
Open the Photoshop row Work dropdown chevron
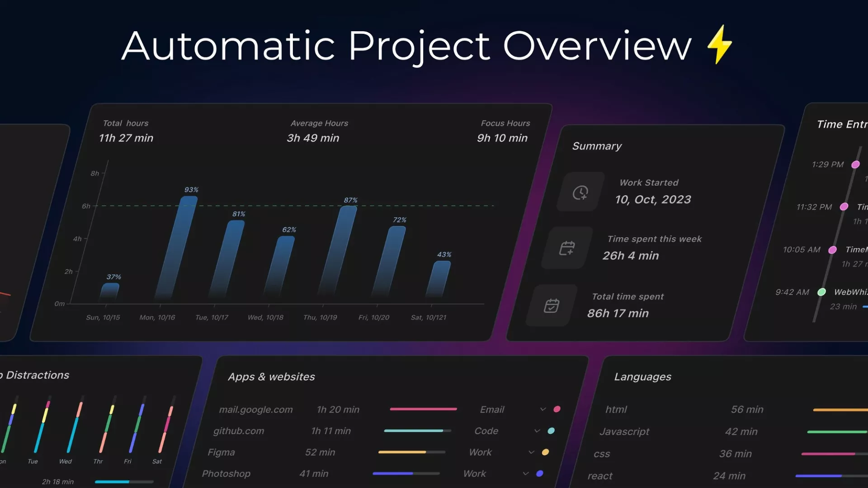[x=526, y=474]
